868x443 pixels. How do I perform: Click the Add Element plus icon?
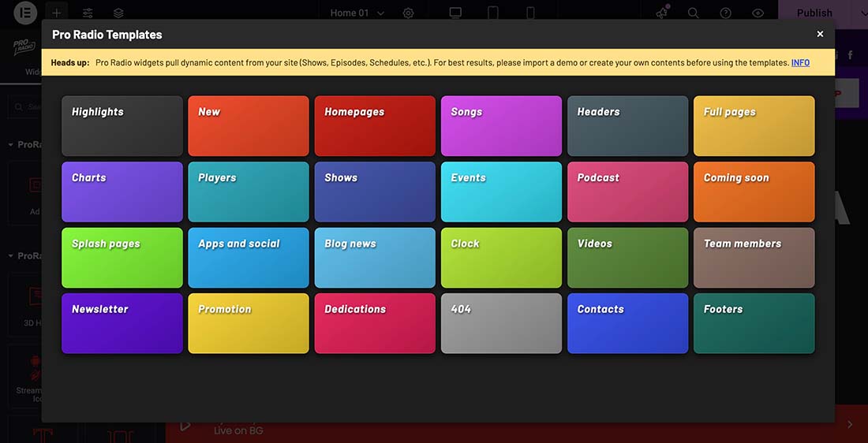57,13
